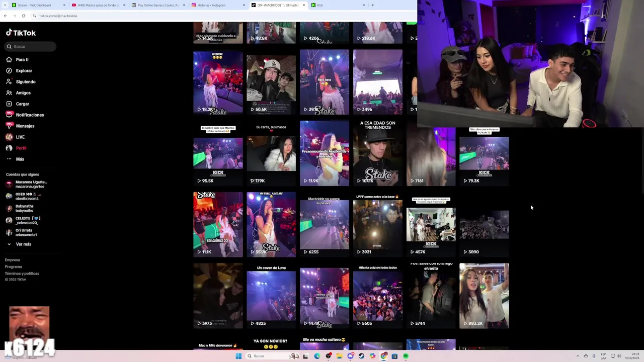The image size is (644, 362).
Task: Open Spotify from the taskbar
Action: coord(406,356)
